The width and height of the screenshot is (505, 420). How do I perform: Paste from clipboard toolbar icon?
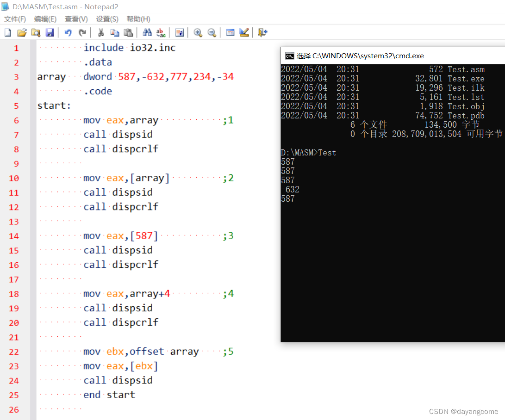(x=129, y=32)
